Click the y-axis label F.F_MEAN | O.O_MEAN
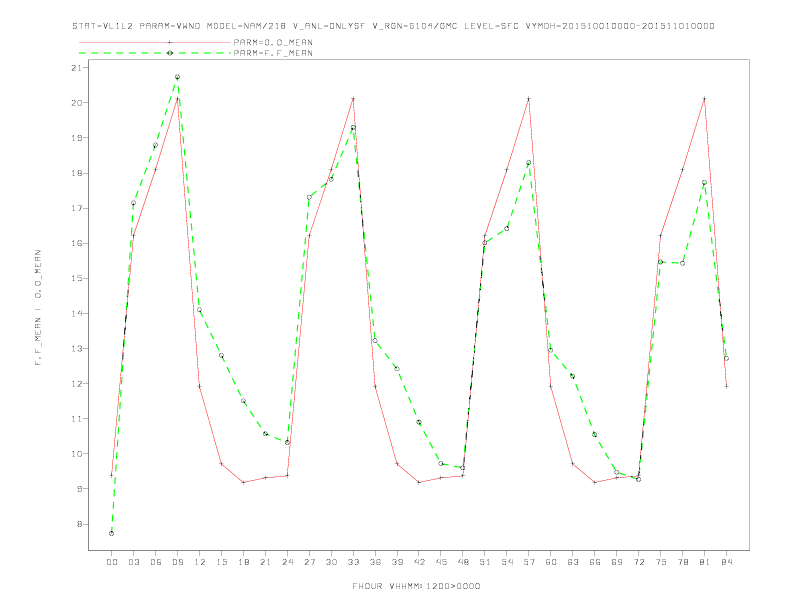 tap(38, 308)
